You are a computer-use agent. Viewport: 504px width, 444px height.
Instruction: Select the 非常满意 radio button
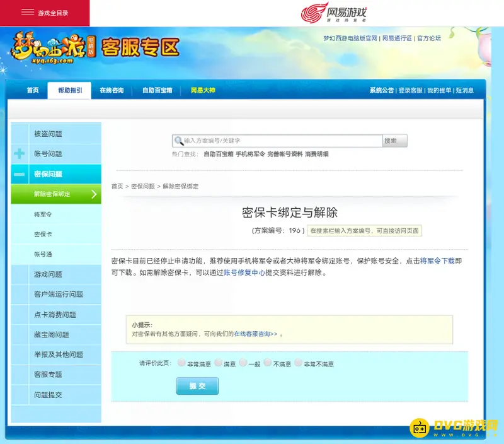tap(181, 363)
